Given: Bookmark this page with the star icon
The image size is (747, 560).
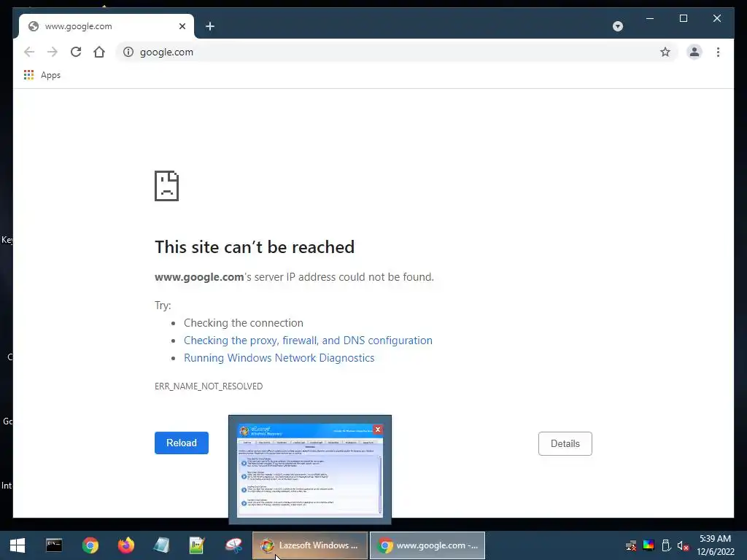Looking at the screenshot, I should coord(665,52).
